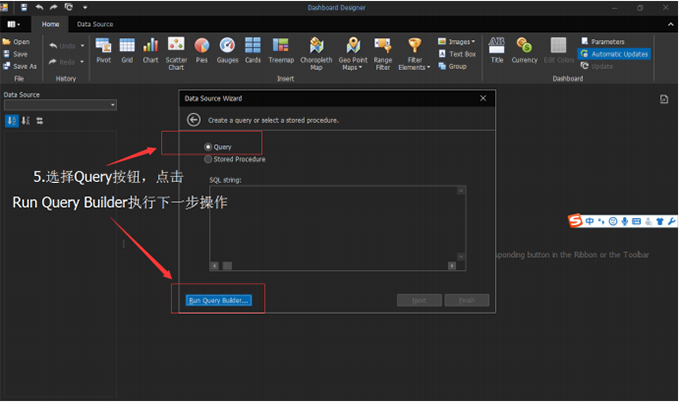Toggle Sogou Chinese language mode
The image size is (680, 402).
(589, 221)
